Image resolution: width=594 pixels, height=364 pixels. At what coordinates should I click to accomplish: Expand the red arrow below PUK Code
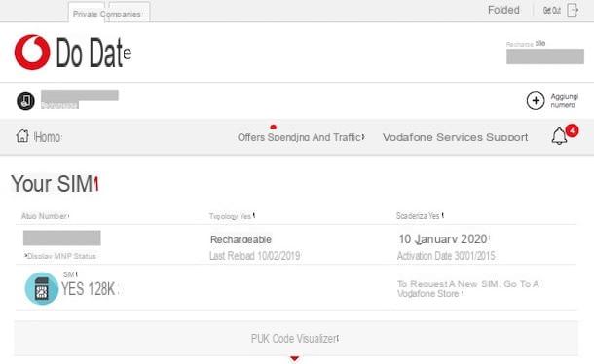pyautogui.click(x=295, y=358)
